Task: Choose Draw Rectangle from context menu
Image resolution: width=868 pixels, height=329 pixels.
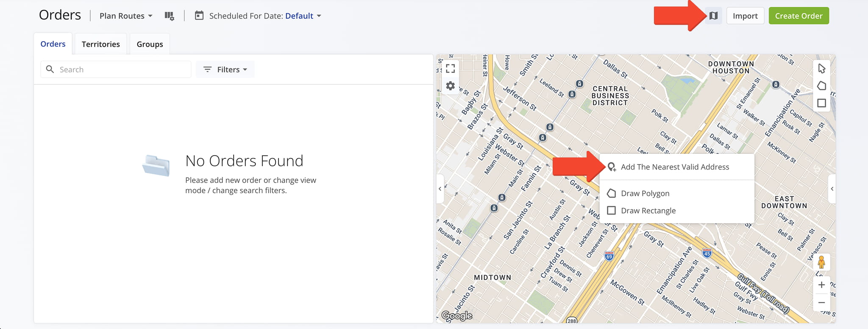Action: coord(677,211)
